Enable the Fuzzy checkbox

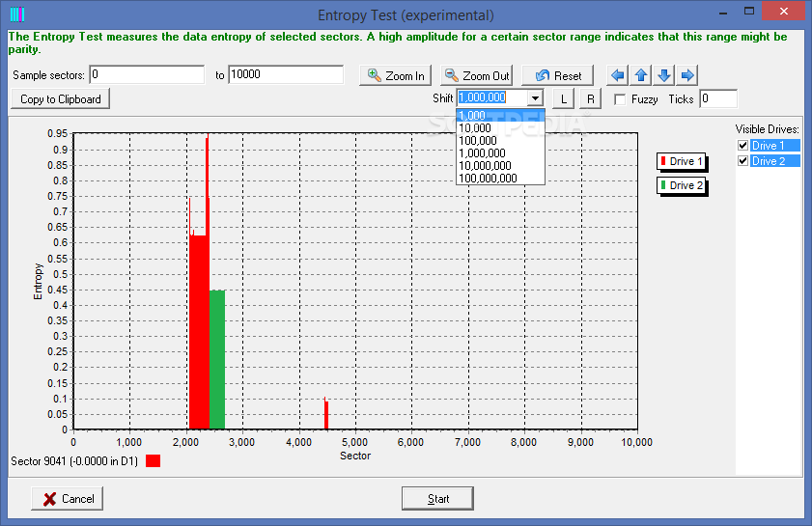click(620, 99)
